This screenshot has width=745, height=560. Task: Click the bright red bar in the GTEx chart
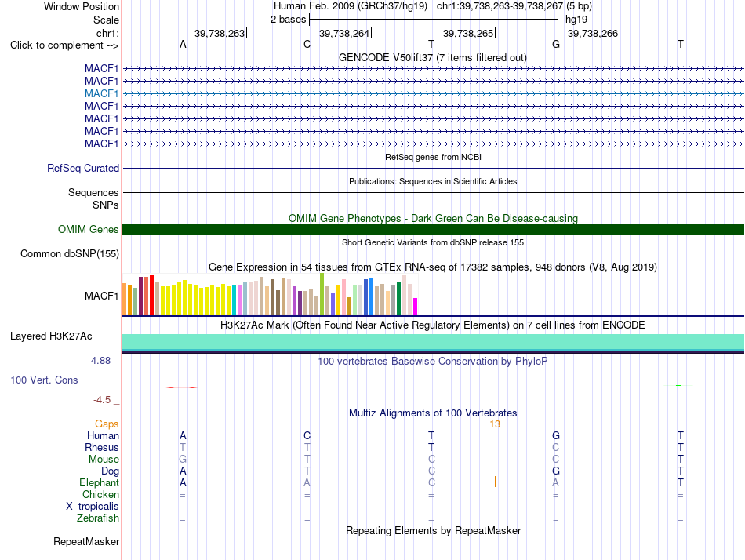tap(151, 295)
